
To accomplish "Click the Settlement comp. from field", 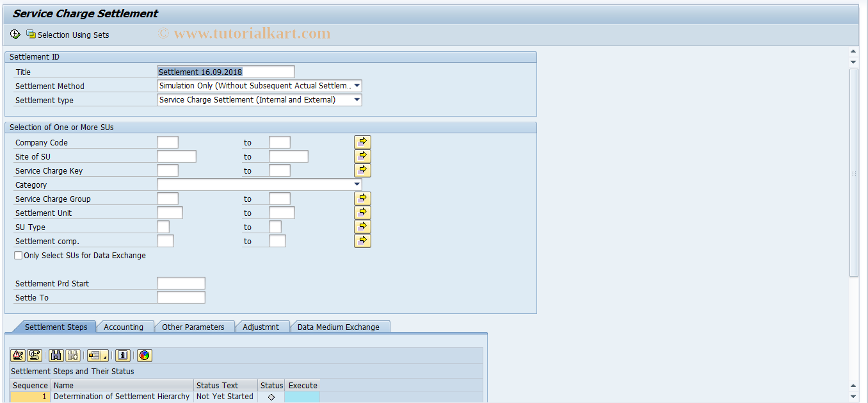I will pos(166,241).
